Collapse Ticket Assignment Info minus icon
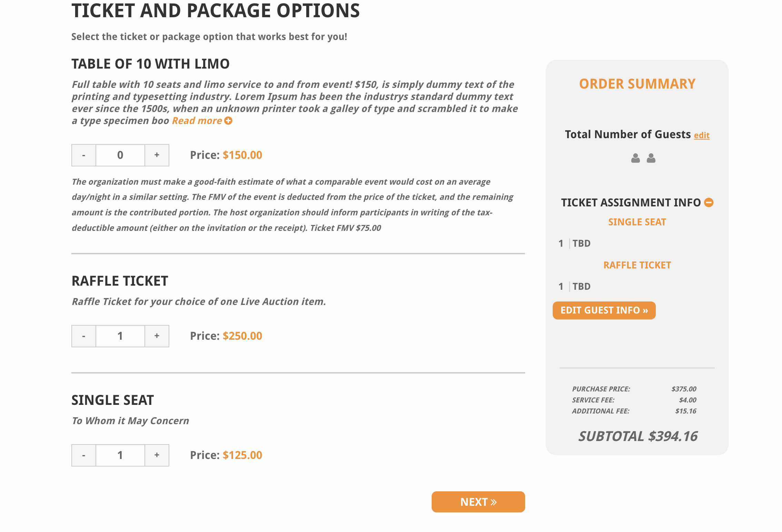This screenshot has height=532, width=782. pyautogui.click(x=709, y=202)
